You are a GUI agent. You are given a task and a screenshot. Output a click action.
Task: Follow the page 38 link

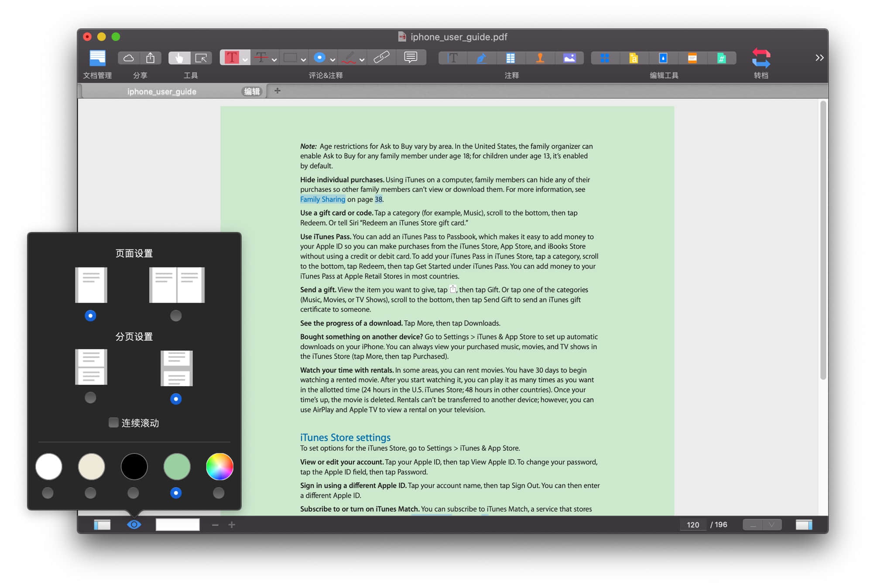[378, 199]
